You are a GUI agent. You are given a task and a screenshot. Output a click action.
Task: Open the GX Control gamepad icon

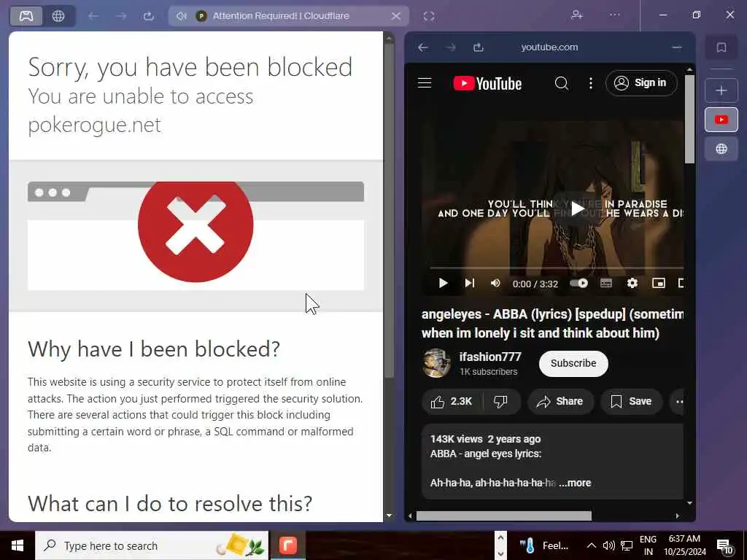(x=26, y=16)
